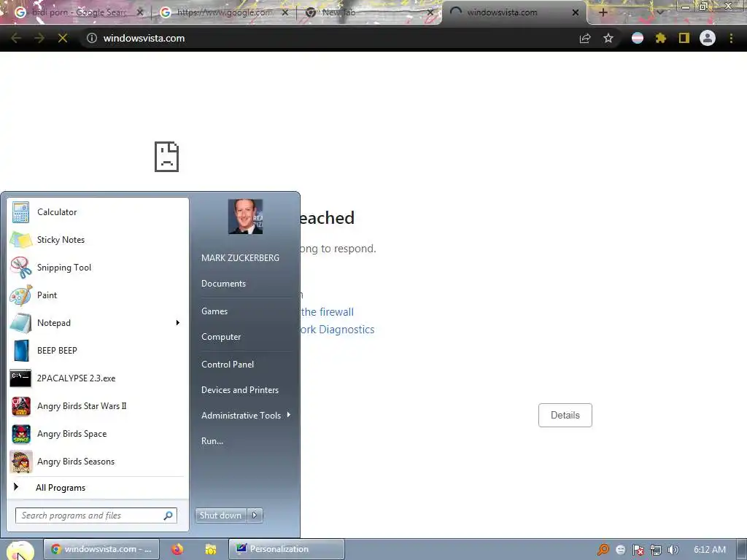
Task: Expand All Programs list
Action: pos(98,488)
